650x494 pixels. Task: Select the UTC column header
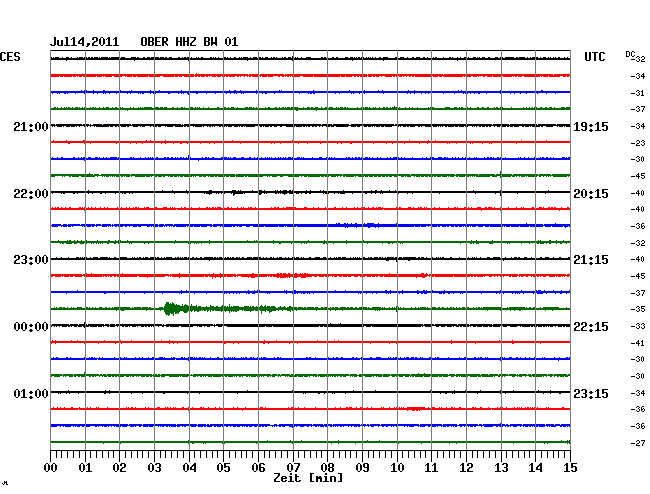tap(594, 57)
